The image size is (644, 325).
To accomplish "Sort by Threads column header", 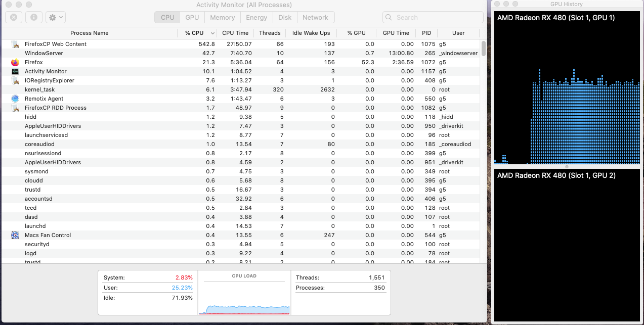I will [x=270, y=33].
